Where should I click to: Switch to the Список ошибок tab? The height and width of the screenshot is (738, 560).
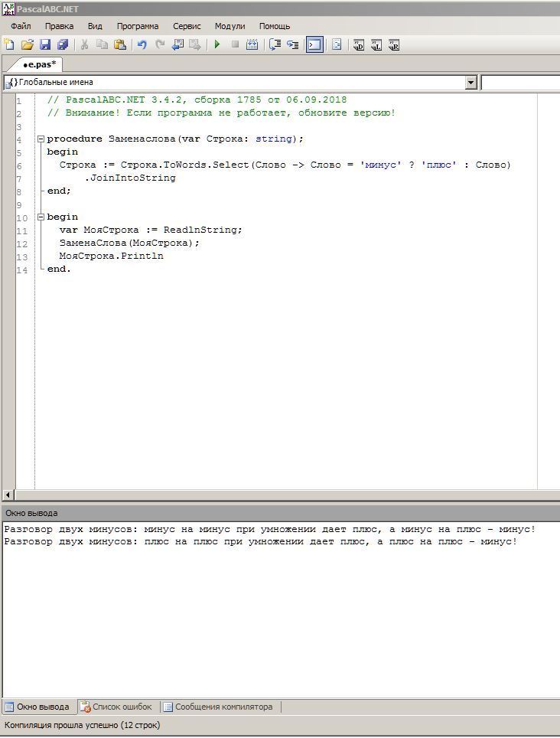pyautogui.click(x=116, y=707)
